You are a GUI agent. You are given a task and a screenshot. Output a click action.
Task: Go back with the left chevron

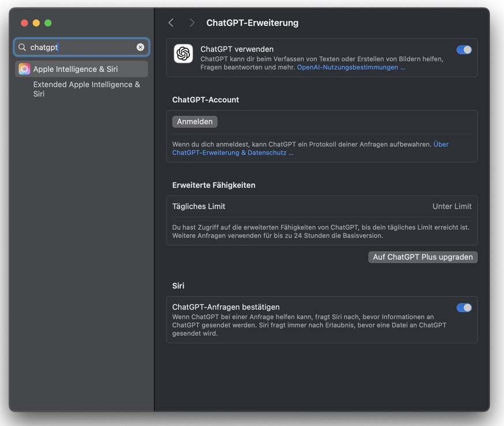[171, 23]
